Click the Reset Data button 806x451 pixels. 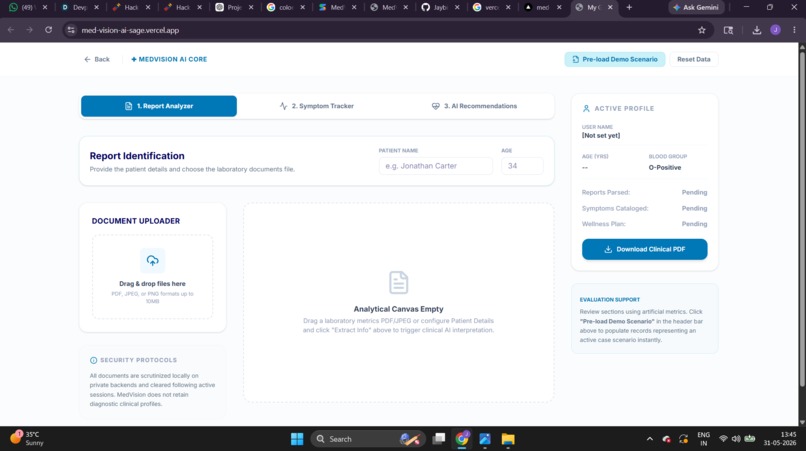(x=693, y=59)
